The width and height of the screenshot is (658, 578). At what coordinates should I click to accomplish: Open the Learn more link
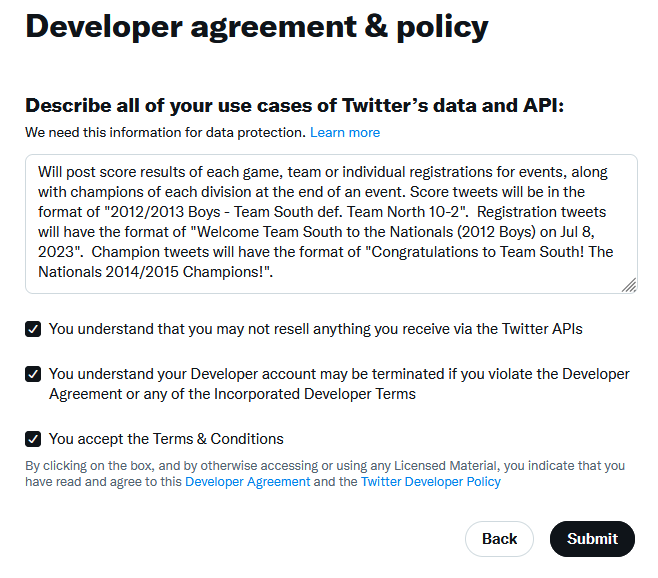pos(345,133)
